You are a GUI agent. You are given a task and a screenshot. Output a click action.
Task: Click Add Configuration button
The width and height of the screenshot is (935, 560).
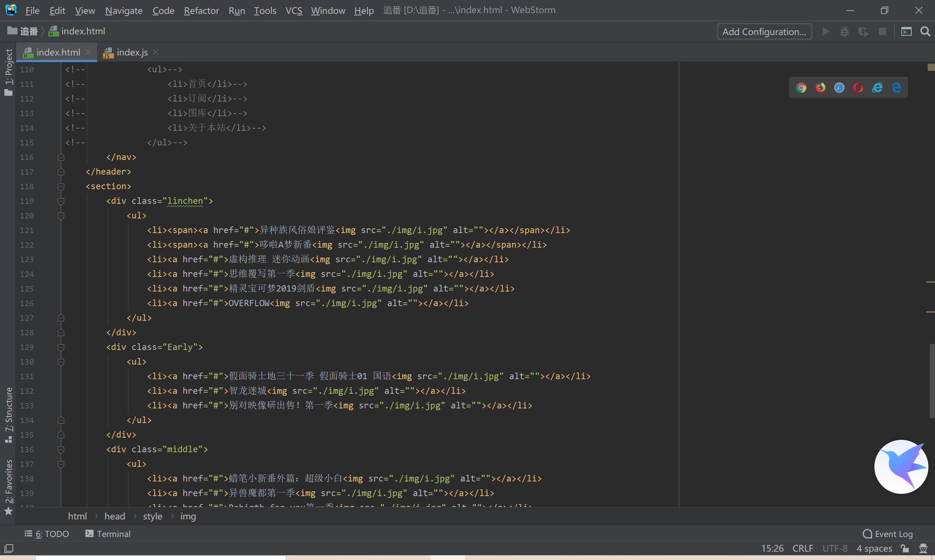764,32
